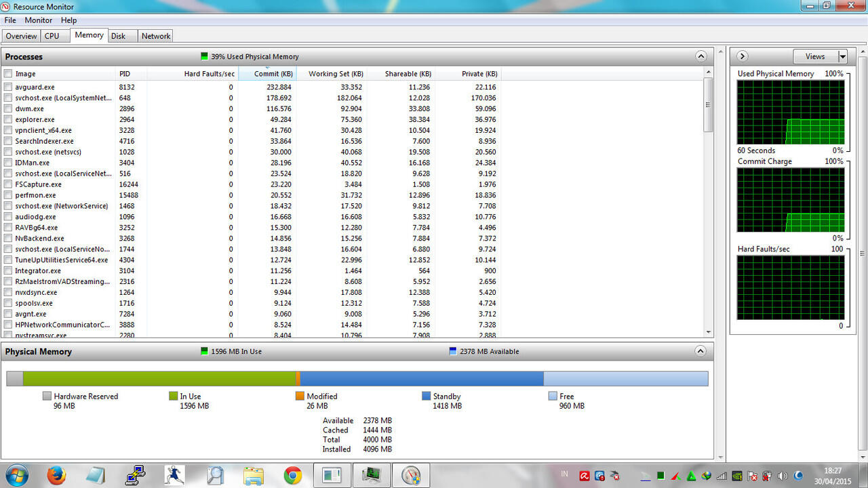
Task: Click the blue 2378 MB Available indicator
Action: click(x=453, y=351)
